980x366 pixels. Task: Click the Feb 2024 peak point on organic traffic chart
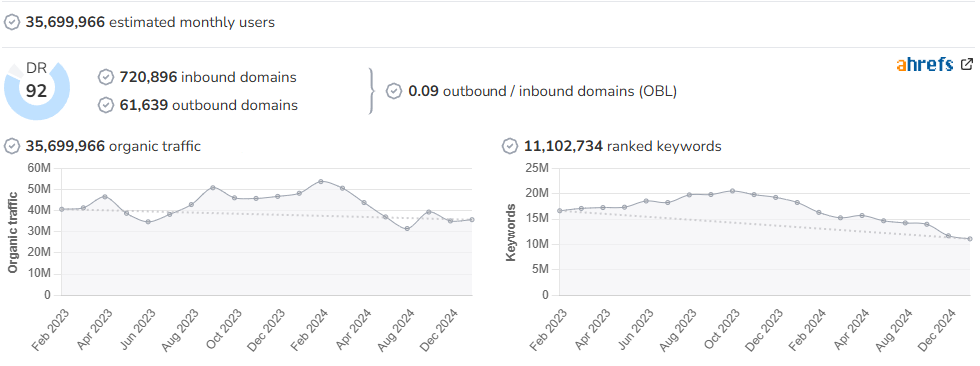320,181
